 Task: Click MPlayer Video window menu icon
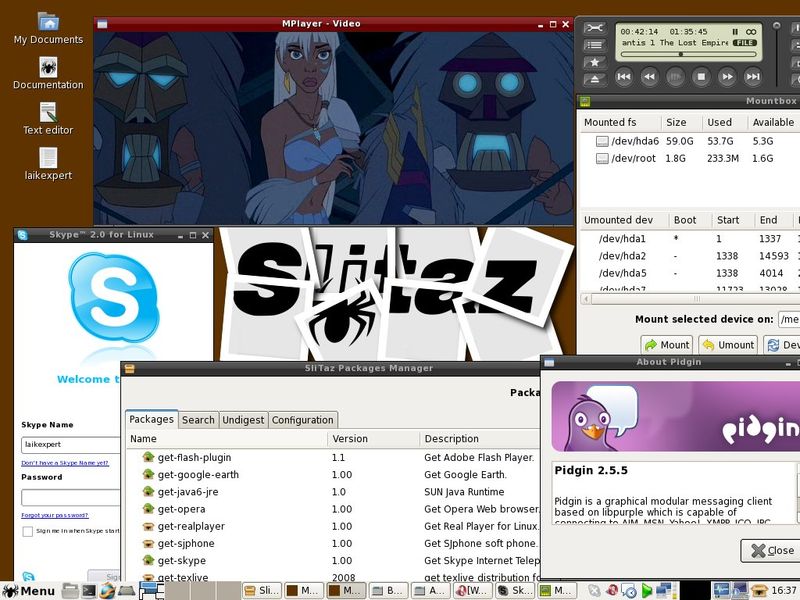103,24
